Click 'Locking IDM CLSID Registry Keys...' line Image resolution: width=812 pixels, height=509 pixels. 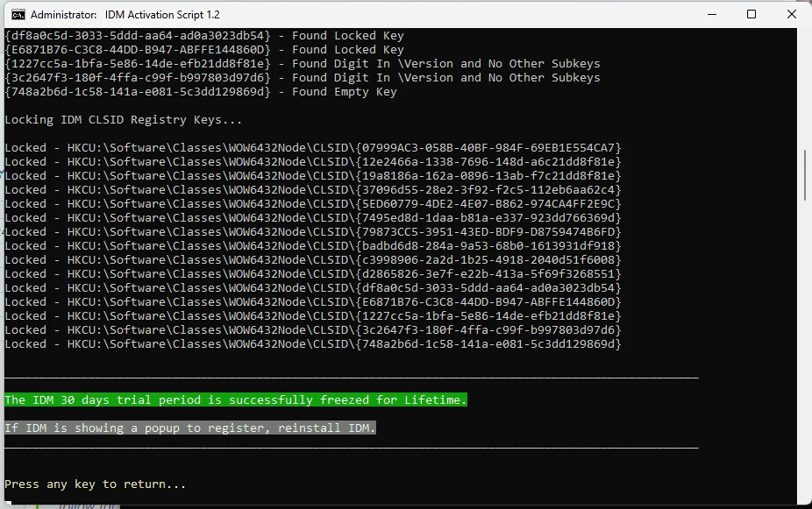124,120
